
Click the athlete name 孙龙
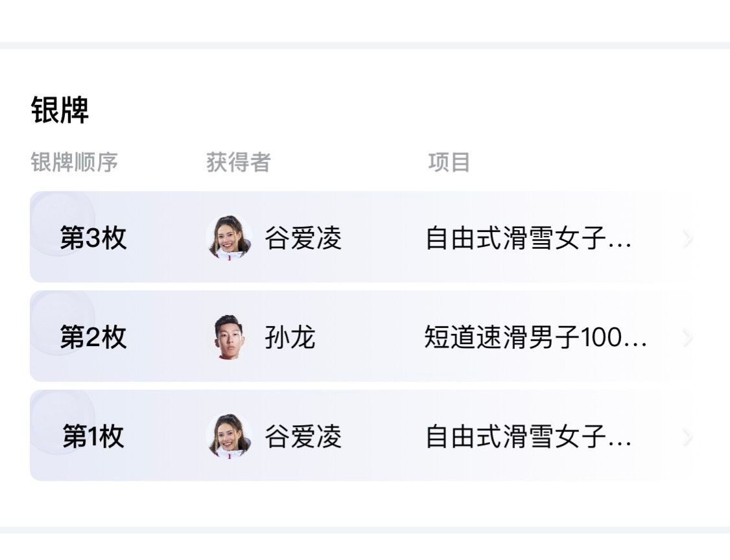tap(290, 337)
